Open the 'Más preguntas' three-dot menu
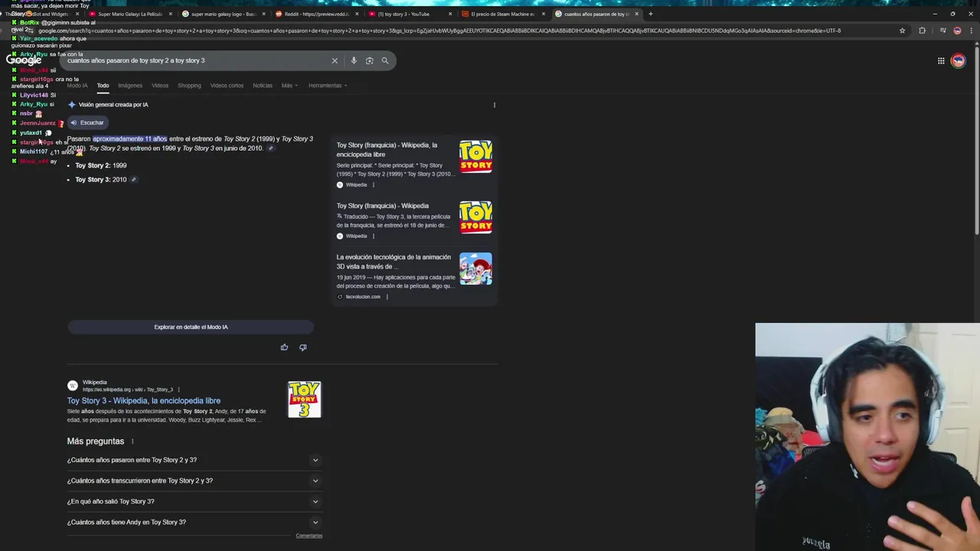The height and width of the screenshot is (551, 980). tap(132, 442)
